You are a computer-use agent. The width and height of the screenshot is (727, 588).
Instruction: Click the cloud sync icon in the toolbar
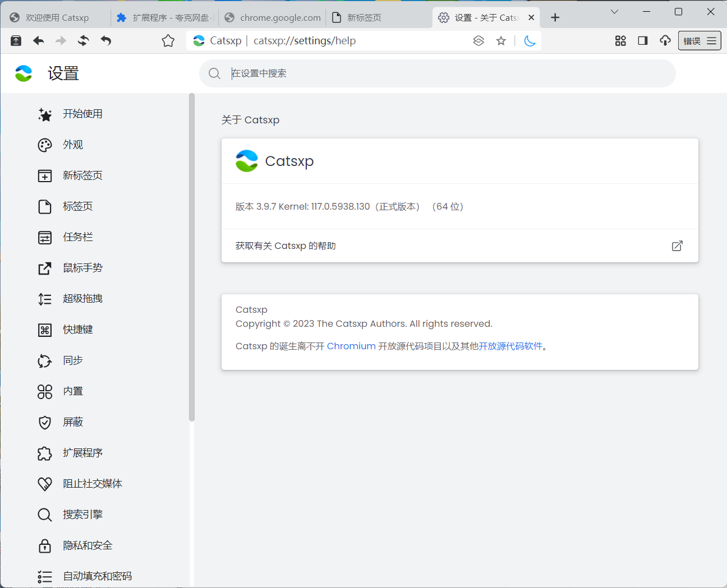click(665, 40)
